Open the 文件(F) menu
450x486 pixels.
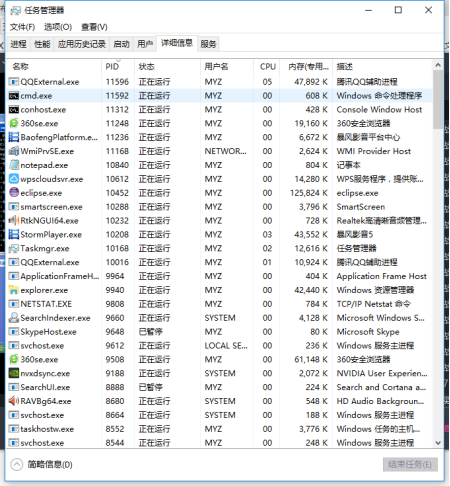pos(22,27)
